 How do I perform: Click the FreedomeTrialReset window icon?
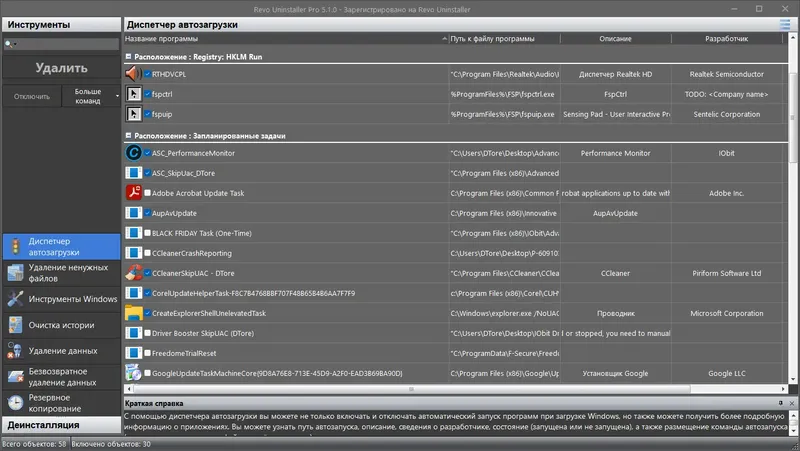point(133,353)
